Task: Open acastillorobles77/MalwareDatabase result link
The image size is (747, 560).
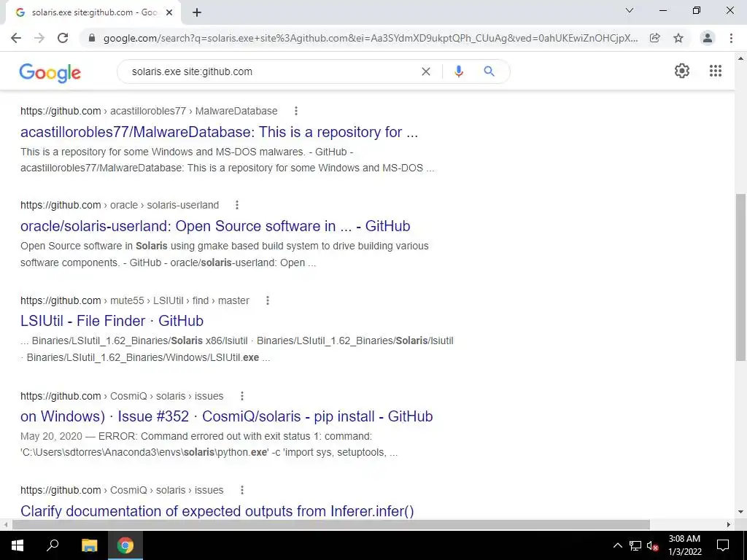Action: point(219,132)
